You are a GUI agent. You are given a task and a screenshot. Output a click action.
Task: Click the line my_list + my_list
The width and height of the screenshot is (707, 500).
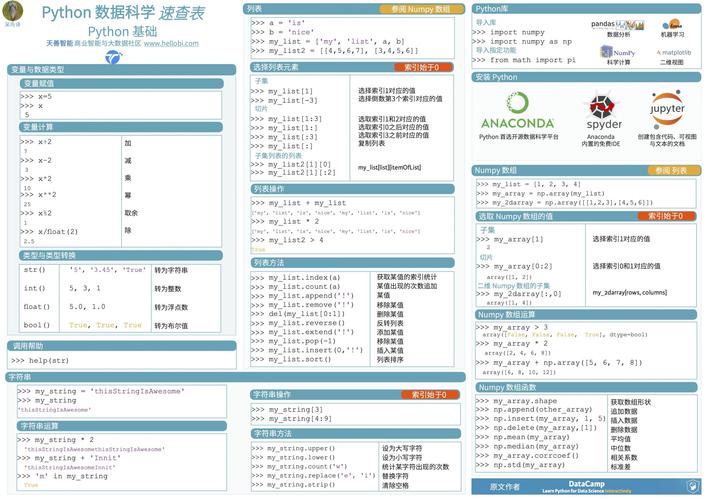298,203
